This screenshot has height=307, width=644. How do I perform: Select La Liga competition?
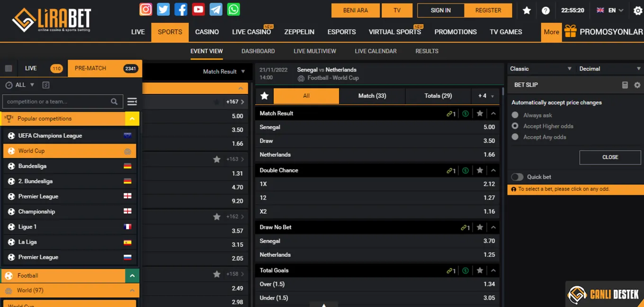(x=70, y=242)
